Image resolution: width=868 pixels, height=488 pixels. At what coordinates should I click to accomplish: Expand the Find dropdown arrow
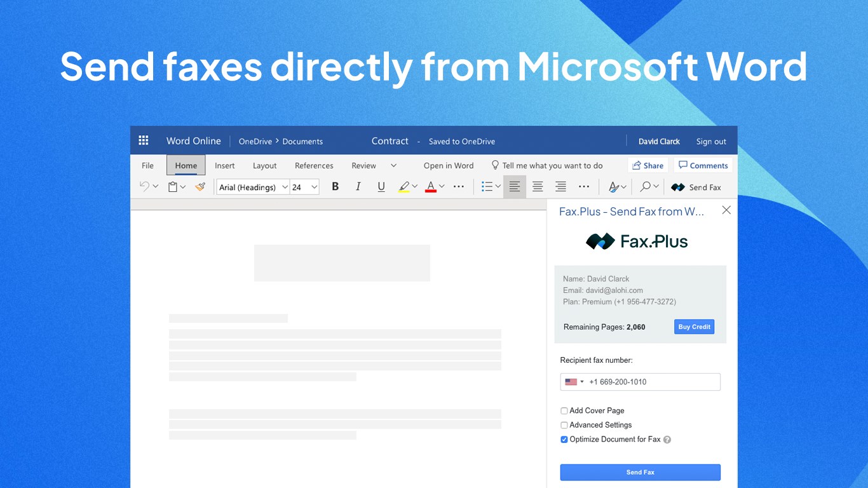656,187
